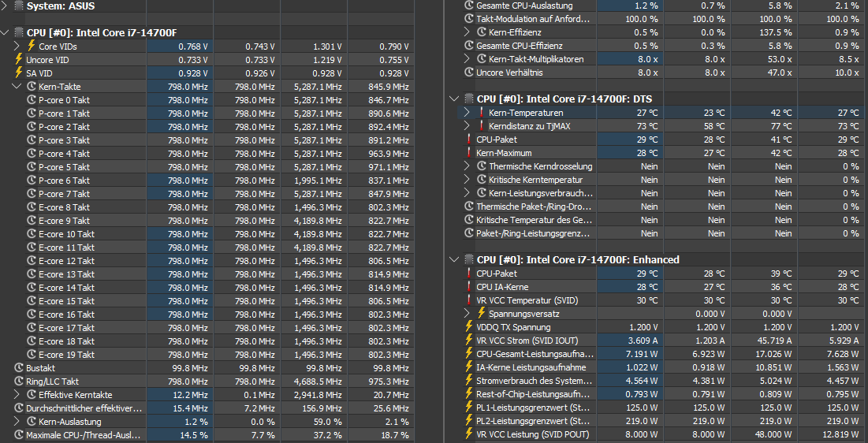Expand the Kritische Kerntemperatur row
The image size is (868, 443).
(x=468, y=180)
